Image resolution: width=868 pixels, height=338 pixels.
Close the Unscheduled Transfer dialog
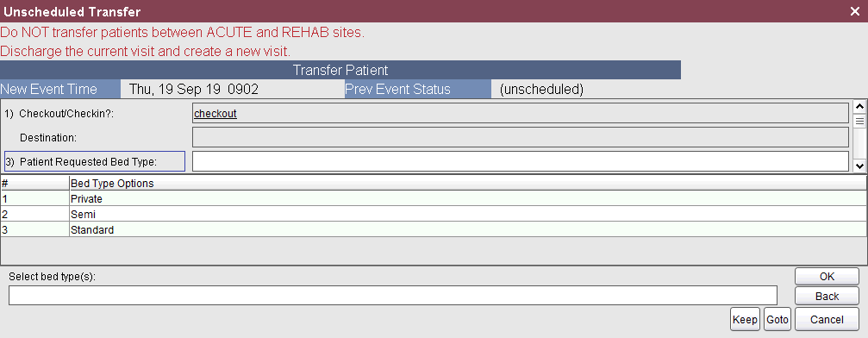[855, 11]
